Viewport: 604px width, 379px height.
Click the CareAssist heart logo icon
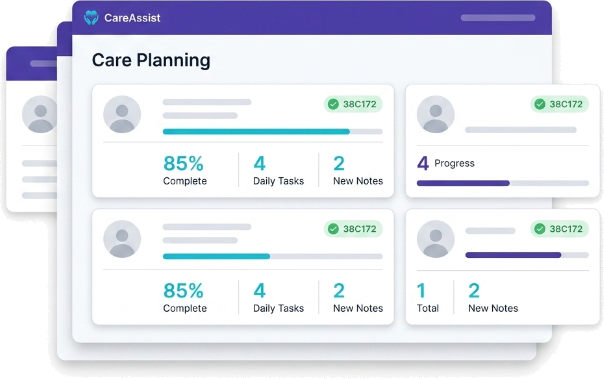point(91,18)
